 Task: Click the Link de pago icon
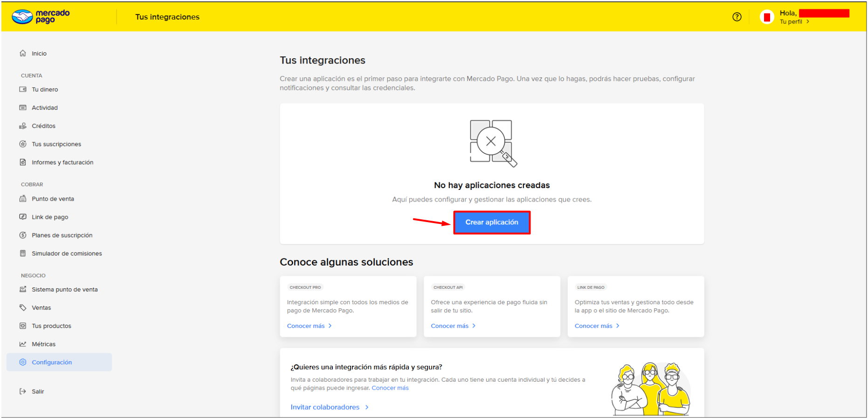pyautogui.click(x=23, y=216)
